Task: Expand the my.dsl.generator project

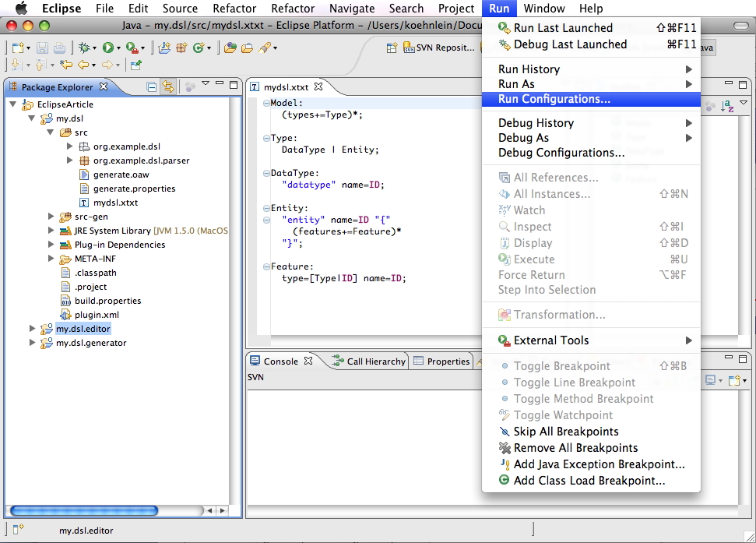Action: pyautogui.click(x=32, y=343)
